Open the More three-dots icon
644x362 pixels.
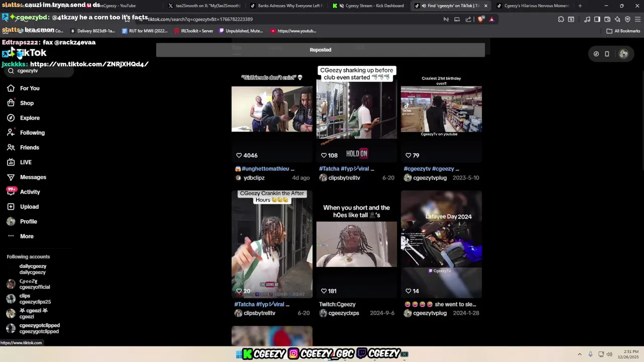click(11, 236)
